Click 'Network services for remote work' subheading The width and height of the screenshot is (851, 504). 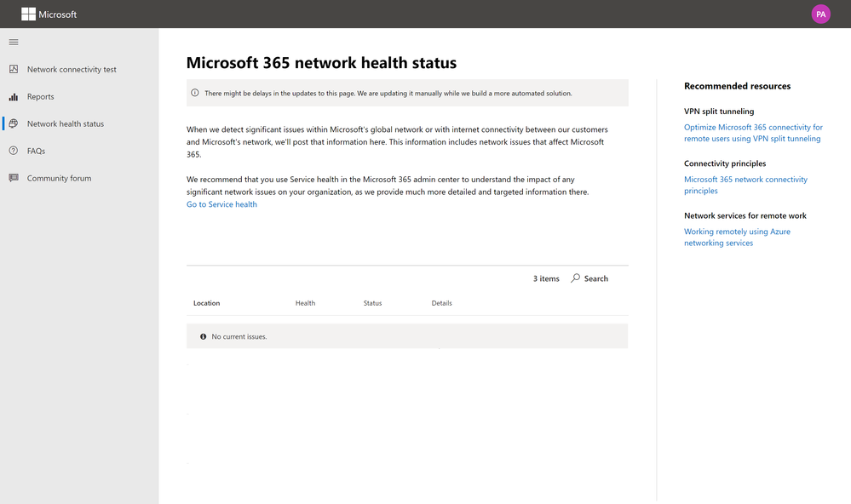click(x=745, y=215)
